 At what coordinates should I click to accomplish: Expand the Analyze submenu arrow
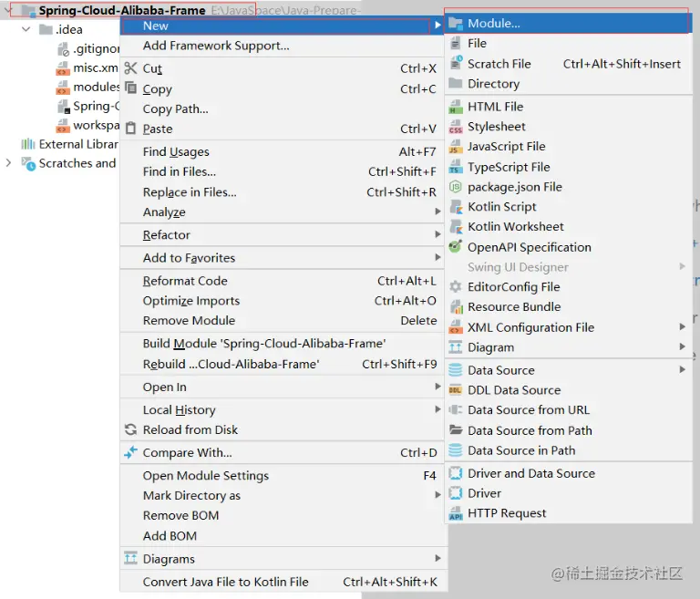click(x=437, y=212)
